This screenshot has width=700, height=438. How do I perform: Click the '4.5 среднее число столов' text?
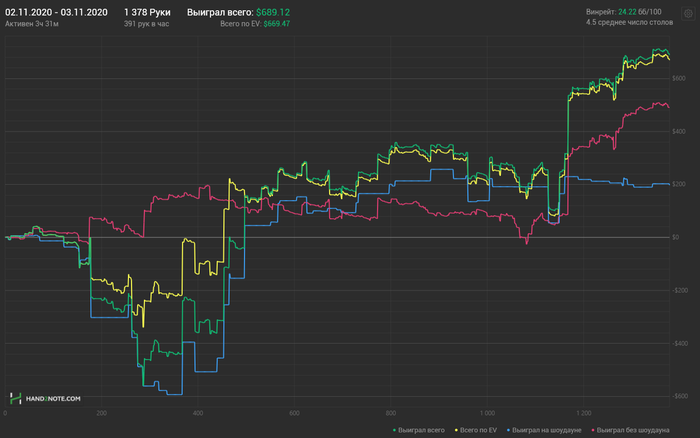pyautogui.click(x=629, y=22)
